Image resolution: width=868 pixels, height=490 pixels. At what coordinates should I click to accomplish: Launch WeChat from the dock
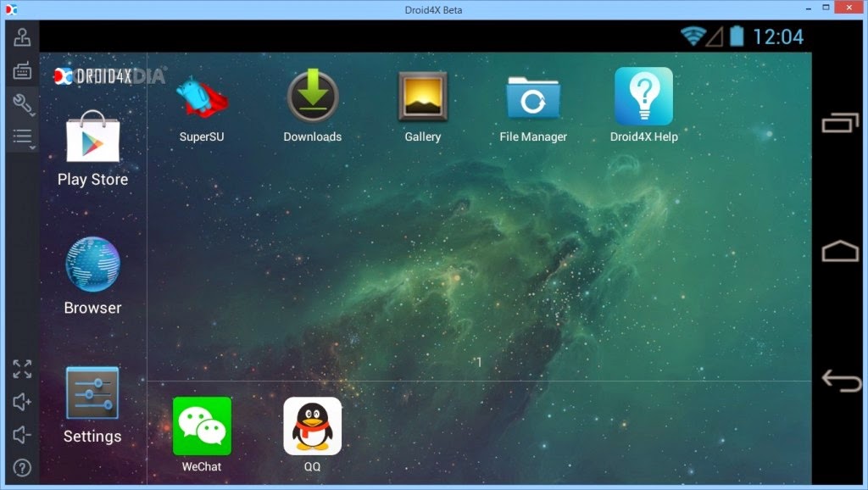click(x=202, y=424)
